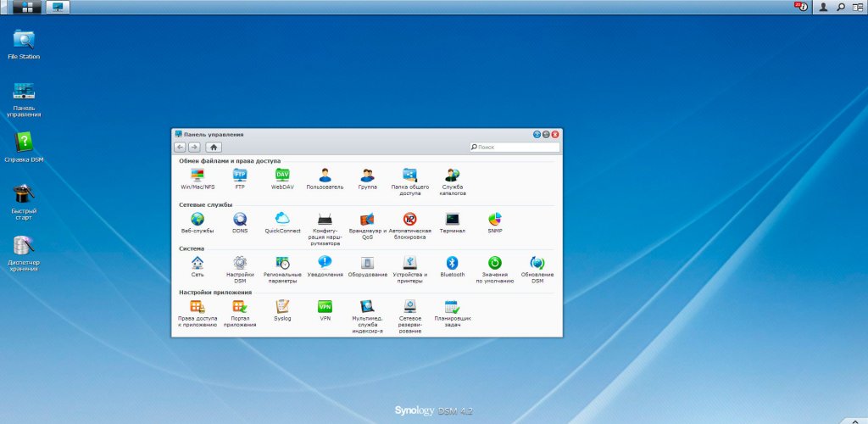This screenshot has width=868, height=424.
Task: Open the Syslog icon
Action: point(282,307)
